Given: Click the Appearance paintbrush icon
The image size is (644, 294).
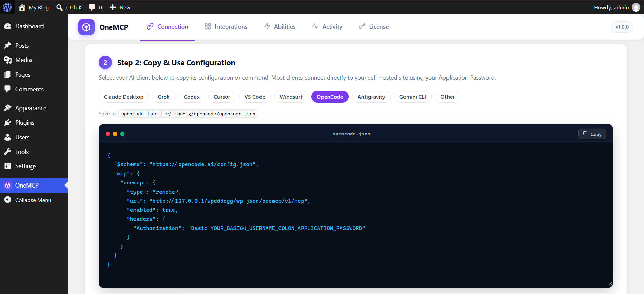Looking at the screenshot, I should pyautogui.click(x=7, y=108).
